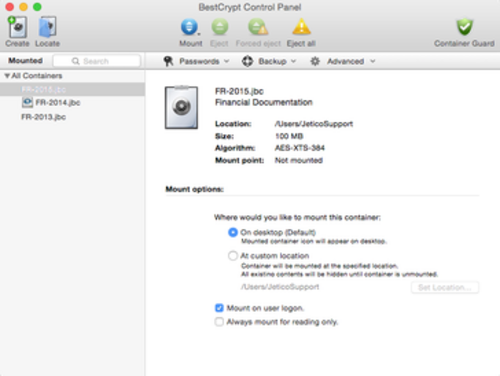
Task: Click the Passwords keys icon
Action: pyautogui.click(x=169, y=61)
